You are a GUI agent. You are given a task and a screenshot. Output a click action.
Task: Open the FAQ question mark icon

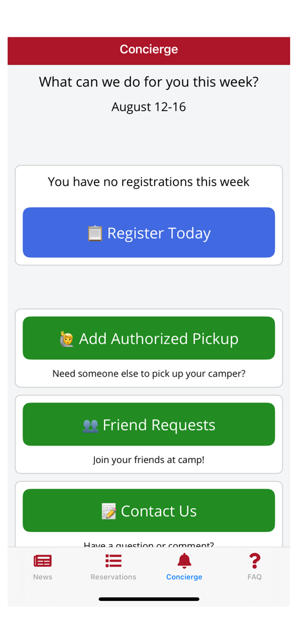tap(255, 561)
